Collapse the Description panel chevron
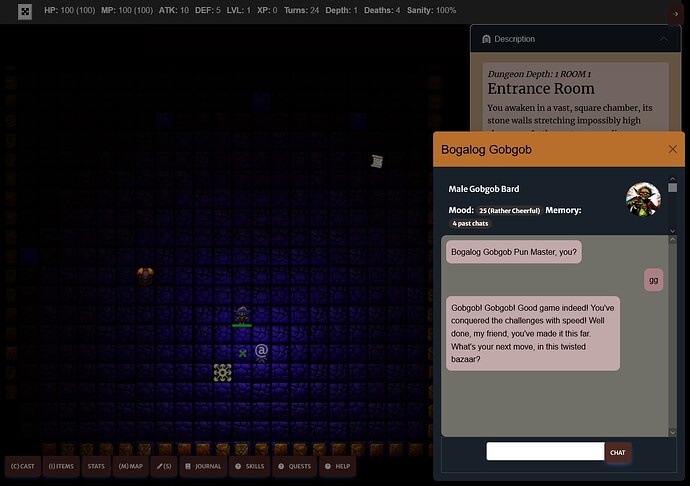Image resolution: width=690 pixels, height=486 pixels. point(664,39)
